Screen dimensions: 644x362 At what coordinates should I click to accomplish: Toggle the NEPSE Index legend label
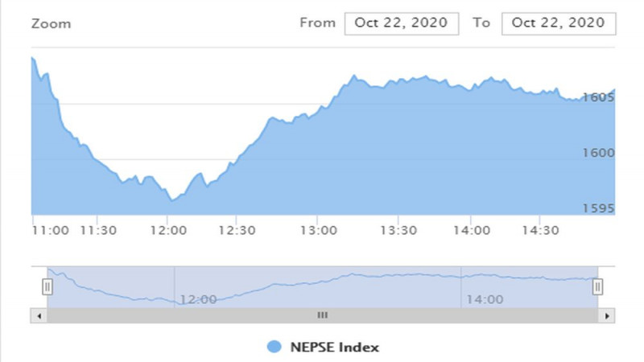pyautogui.click(x=334, y=348)
